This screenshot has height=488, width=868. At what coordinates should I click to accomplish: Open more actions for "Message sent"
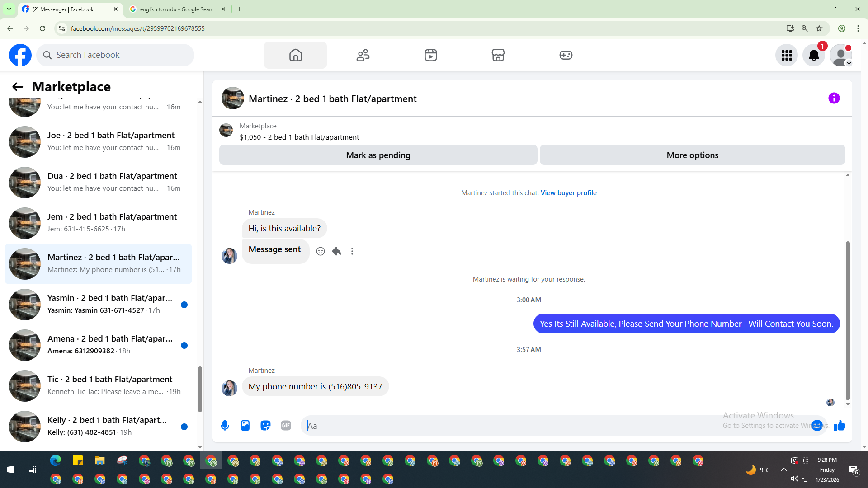coord(352,251)
